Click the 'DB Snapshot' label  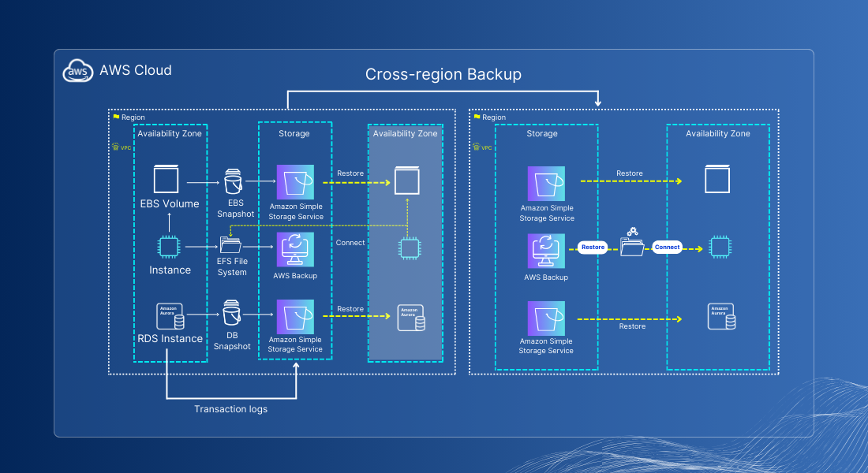pos(232,341)
